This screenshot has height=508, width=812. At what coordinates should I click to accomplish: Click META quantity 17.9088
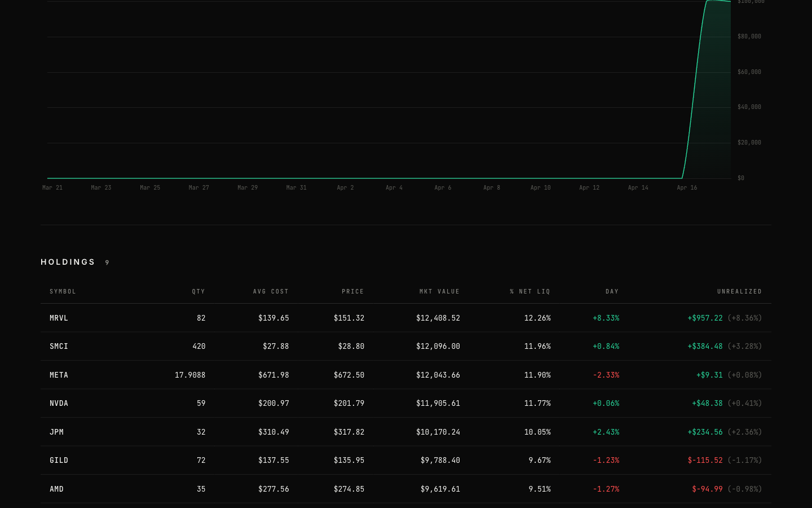click(x=190, y=375)
